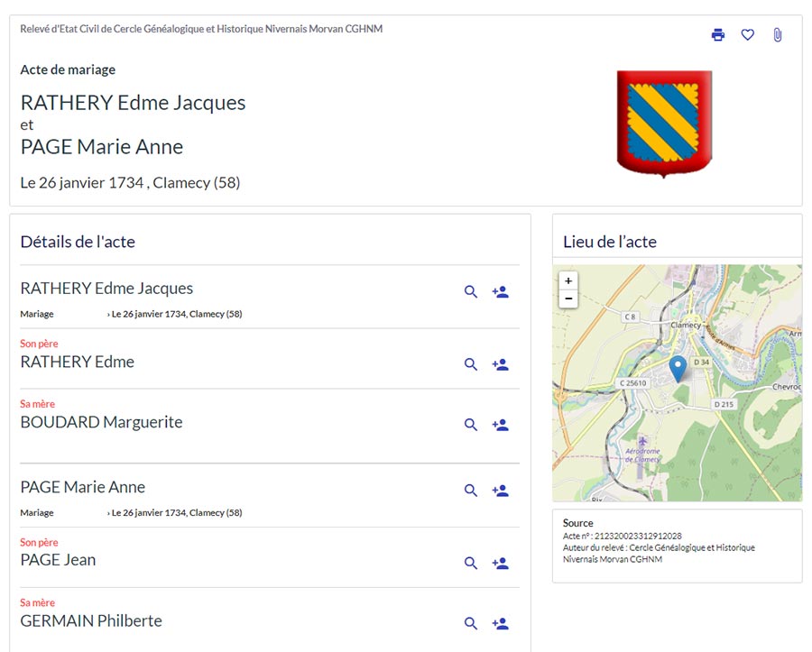Image resolution: width=812 pixels, height=652 pixels.
Task: Add RATHERY Edme Jacques to tree
Action: click(x=500, y=292)
